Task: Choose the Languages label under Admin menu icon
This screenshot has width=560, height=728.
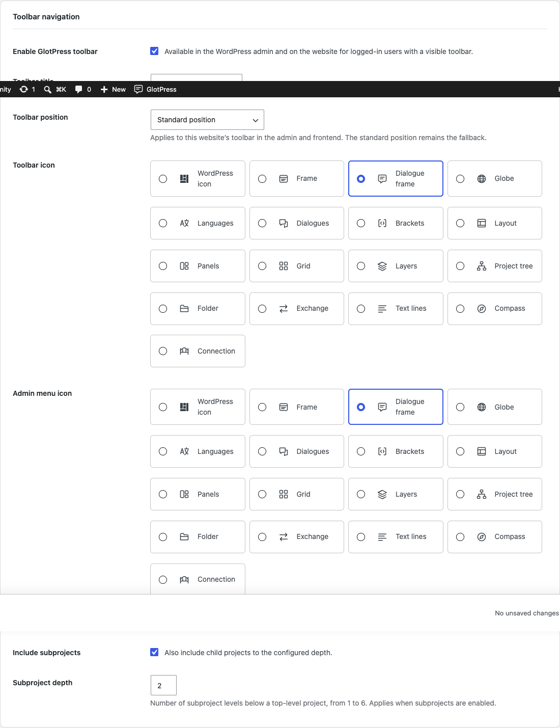Action: (215, 451)
